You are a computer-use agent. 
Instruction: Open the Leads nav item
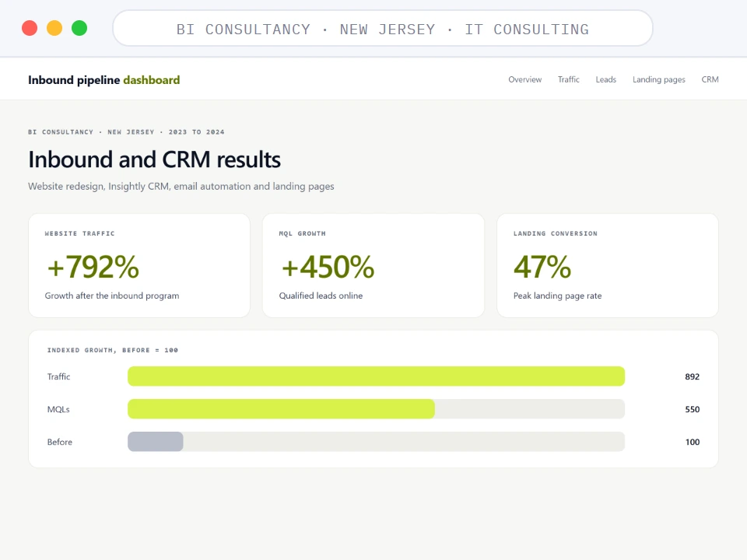605,79
